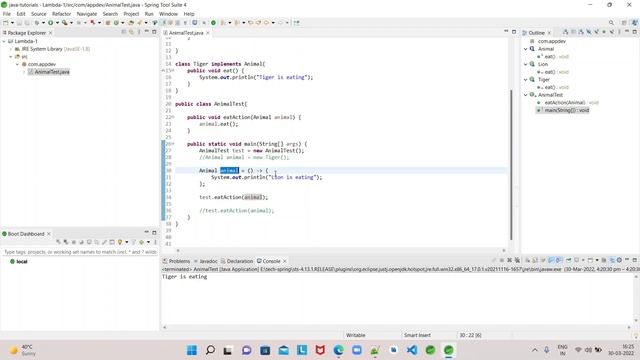This screenshot has height=360, width=640.
Task: Open Microsoft Edge from the taskbar
Action: pyautogui.click(x=338, y=350)
